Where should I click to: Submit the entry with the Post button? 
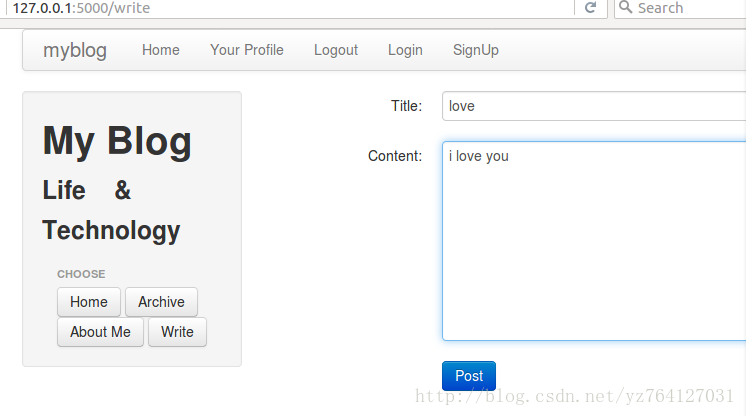[469, 376]
